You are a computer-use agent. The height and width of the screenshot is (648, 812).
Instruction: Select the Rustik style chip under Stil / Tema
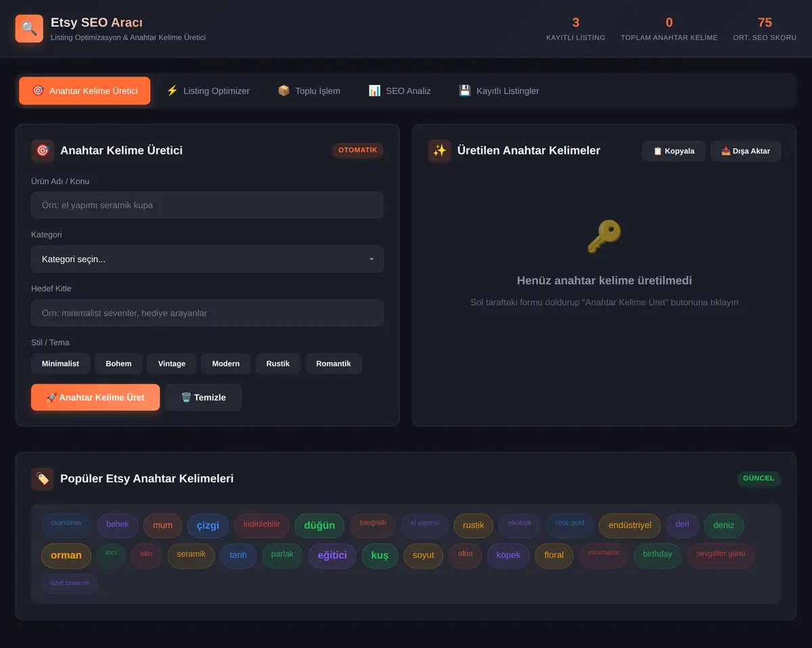[x=278, y=364]
